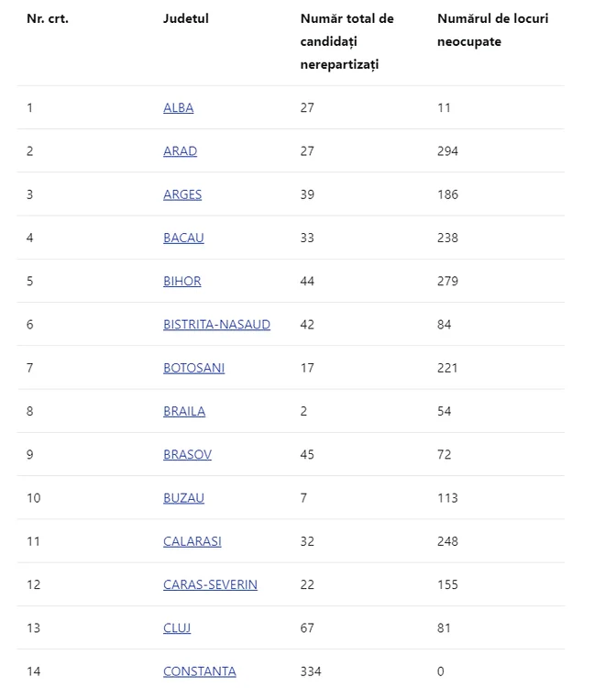The image size is (616, 688).
Task: Open the ALBA county link
Action: (x=178, y=107)
